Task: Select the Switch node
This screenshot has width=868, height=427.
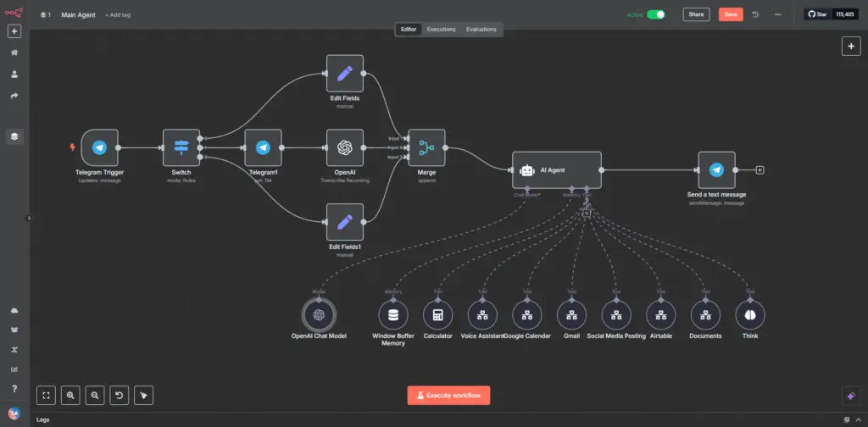Action: coord(181,147)
